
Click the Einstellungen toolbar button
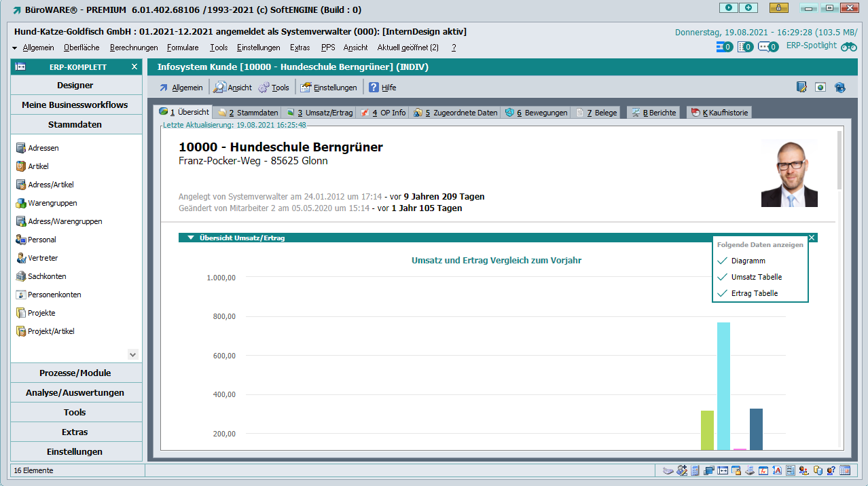point(328,88)
